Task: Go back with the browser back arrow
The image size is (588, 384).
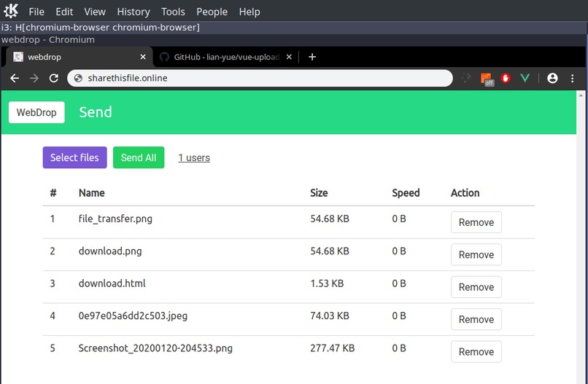Action: pos(15,78)
